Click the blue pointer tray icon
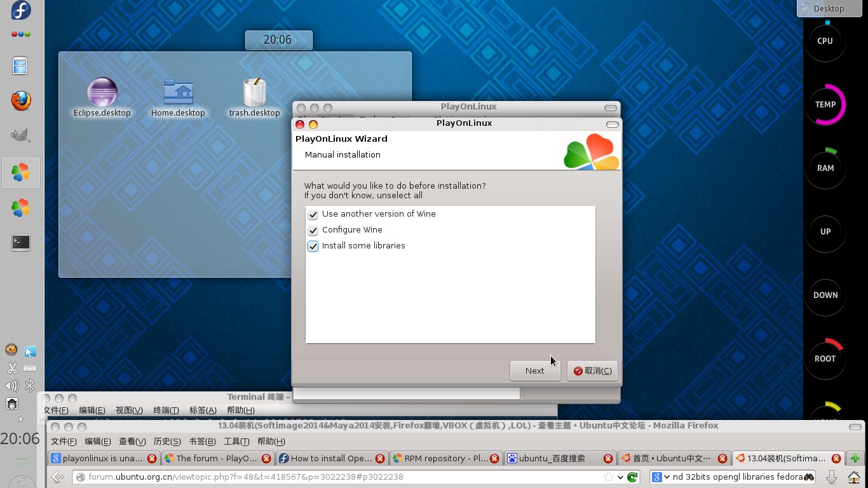This screenshot has width=868, height=488. pos(30,351)
